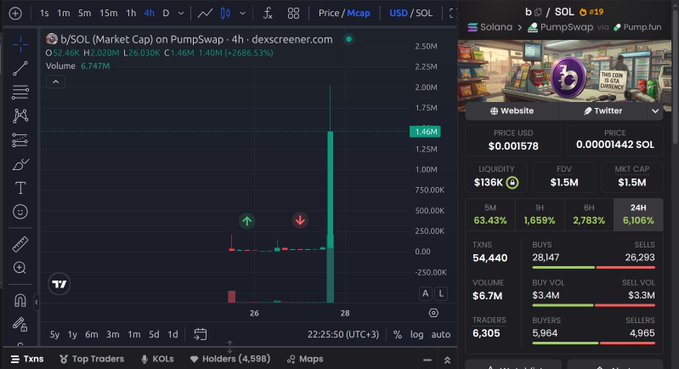Screen dimensions: 679x369
Task: Switch chart to daily D timeframe
Action: tap(166, 13)
